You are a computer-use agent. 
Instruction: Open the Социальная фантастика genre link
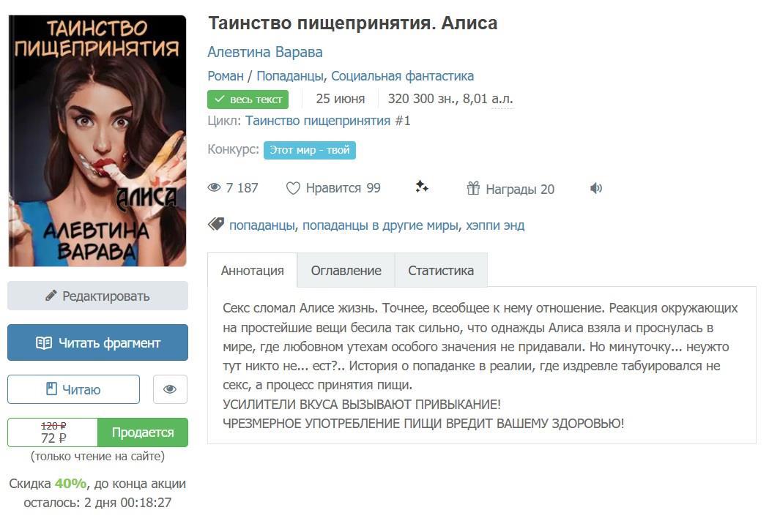pos(402,76)
